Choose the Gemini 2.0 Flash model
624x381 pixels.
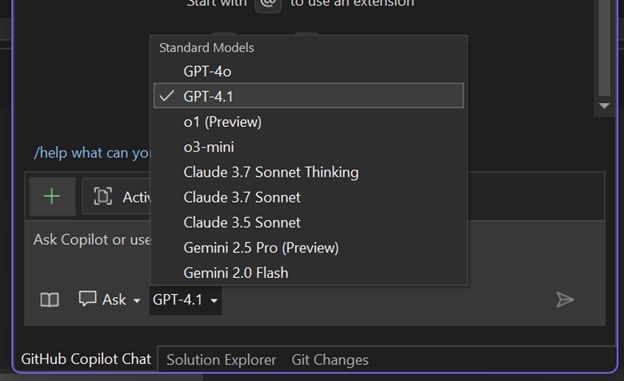click(x=308, y=273)
